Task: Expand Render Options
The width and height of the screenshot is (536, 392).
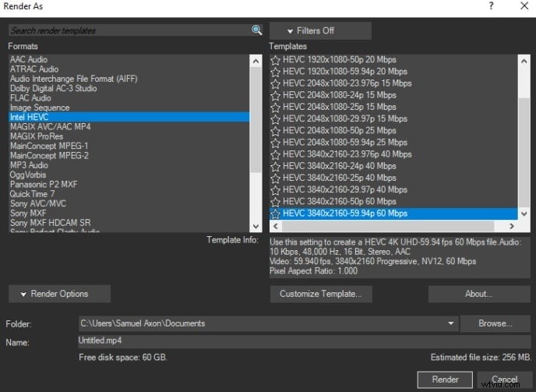Action: point(59,294)
